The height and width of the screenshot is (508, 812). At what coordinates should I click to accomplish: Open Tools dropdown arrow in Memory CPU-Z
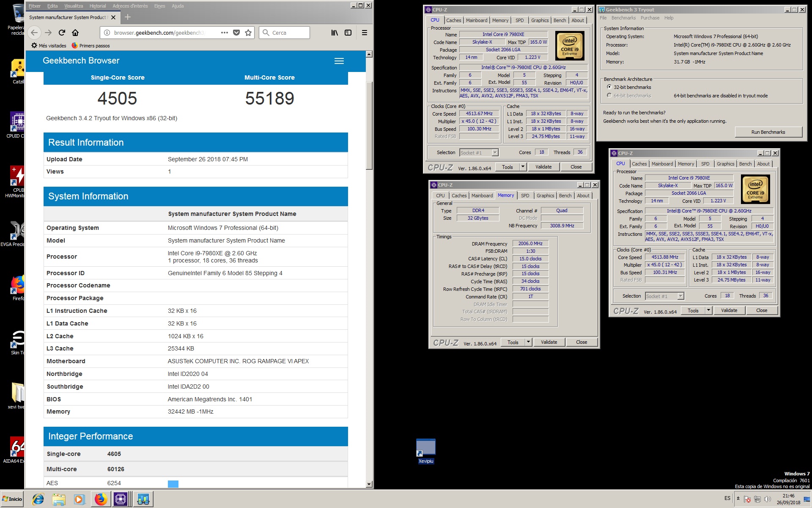click(528, 342)
